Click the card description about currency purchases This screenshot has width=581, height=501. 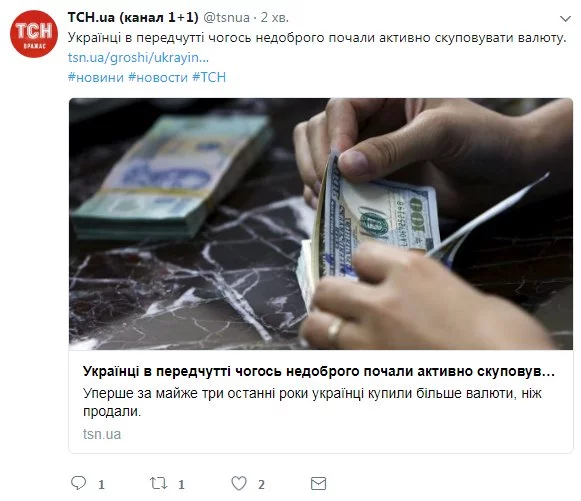pos(312,402)
